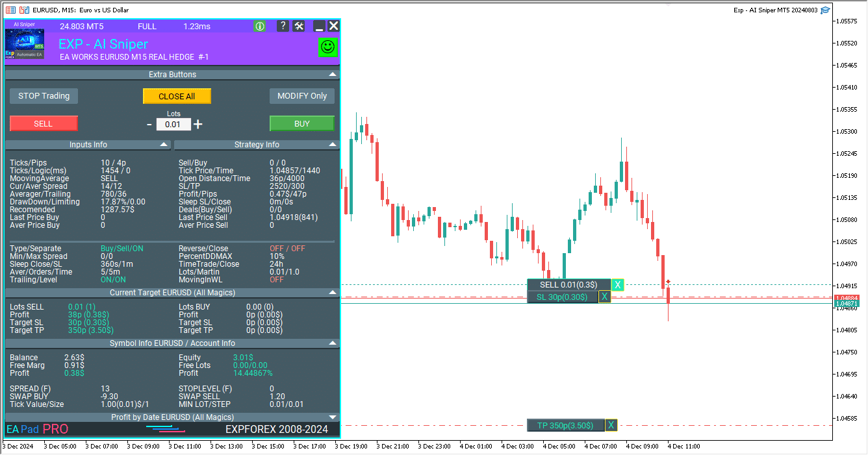Expand the Profit by Date EURUSD section
868x455 pixels.
333,417
